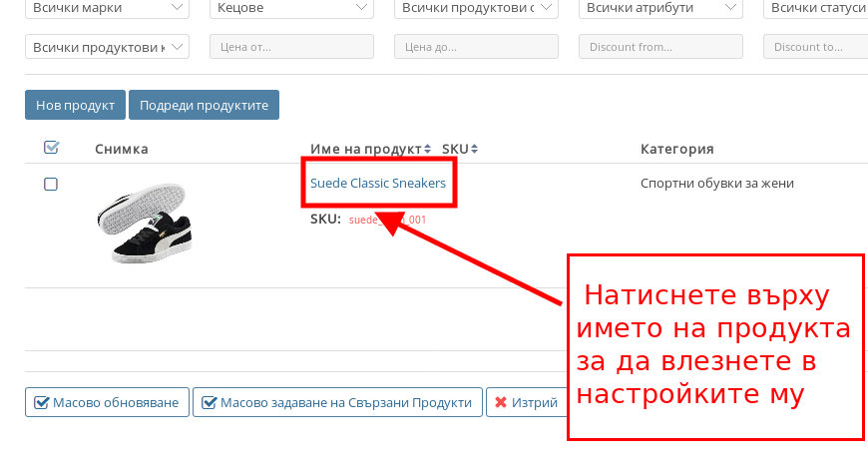868x473 pixels.
Task: Sort by product name using the arrows beside Име на продукт
Action: (x=428, y=149)
